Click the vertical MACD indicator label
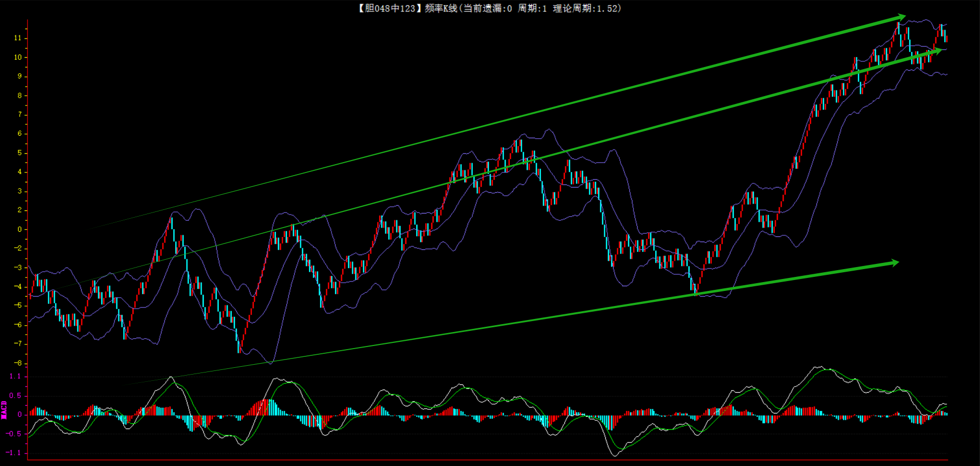Viewport: 980px width, 466px height. click(4, 409)
